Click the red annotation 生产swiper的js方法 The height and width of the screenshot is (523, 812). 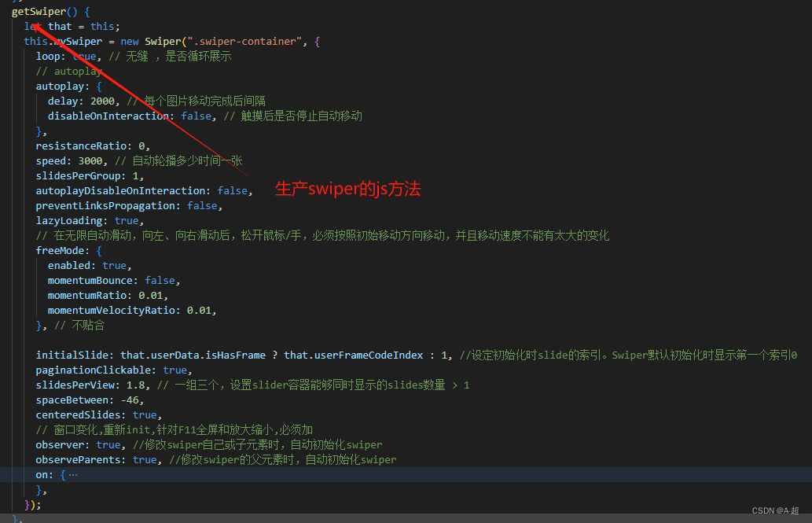click(x=347, y=189)
